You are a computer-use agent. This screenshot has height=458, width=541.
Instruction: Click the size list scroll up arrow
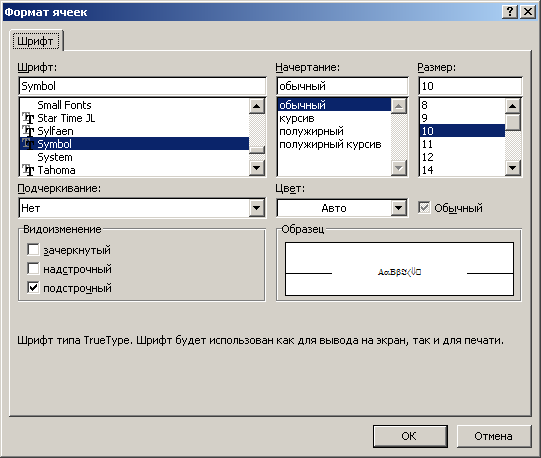click(512, 106)
